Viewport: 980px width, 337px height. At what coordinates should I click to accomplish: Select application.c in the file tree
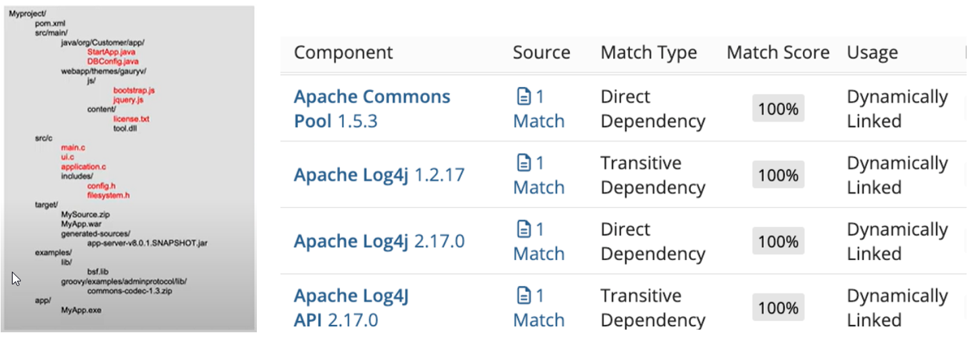[83, 166]
